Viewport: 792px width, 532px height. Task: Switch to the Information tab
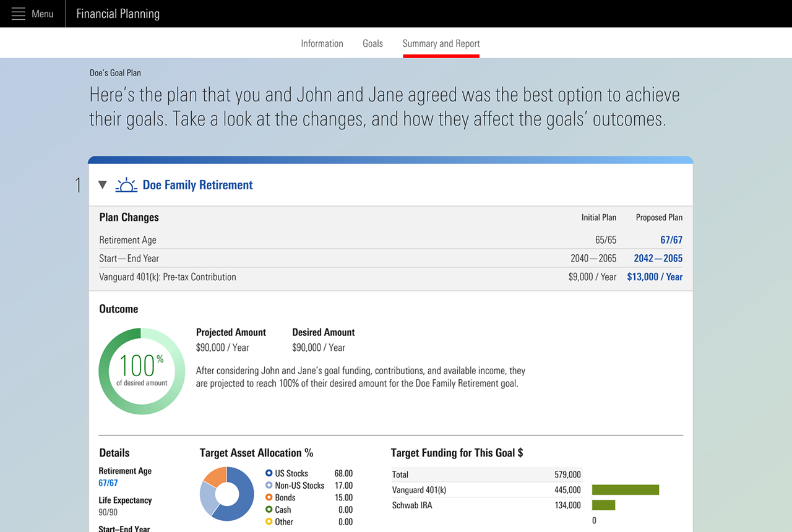click(x=322, y=43)
